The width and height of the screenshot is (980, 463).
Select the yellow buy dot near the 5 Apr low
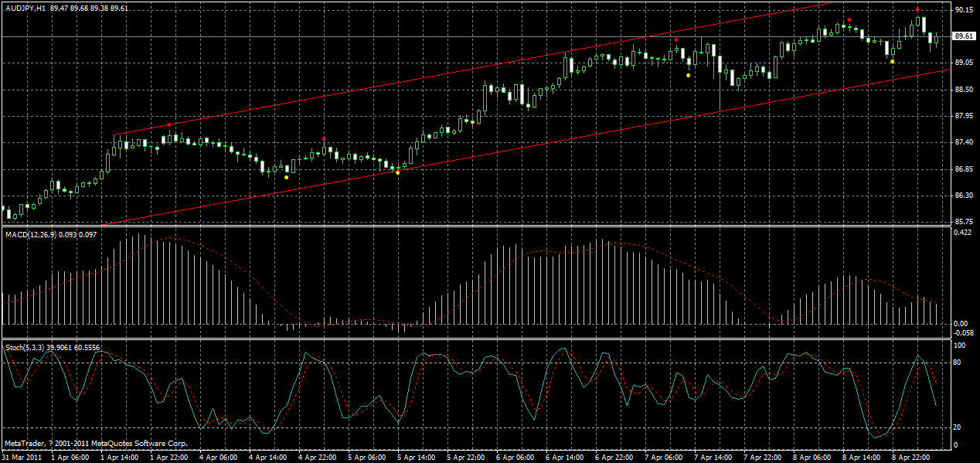398,172
